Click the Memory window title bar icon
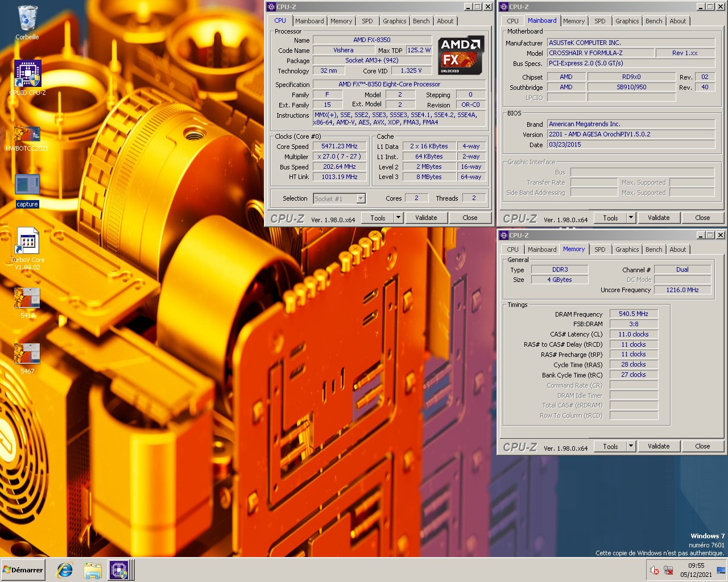Image resolution: width=728 pixels, height=582 pixels. pyautogui.click(x=504, y=235)
